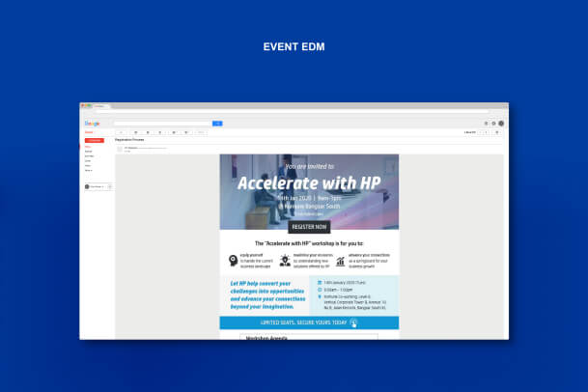The width and height of the screenshot is (588, 392).
Task: Open the Google apps grid
Action: [486, 124]
